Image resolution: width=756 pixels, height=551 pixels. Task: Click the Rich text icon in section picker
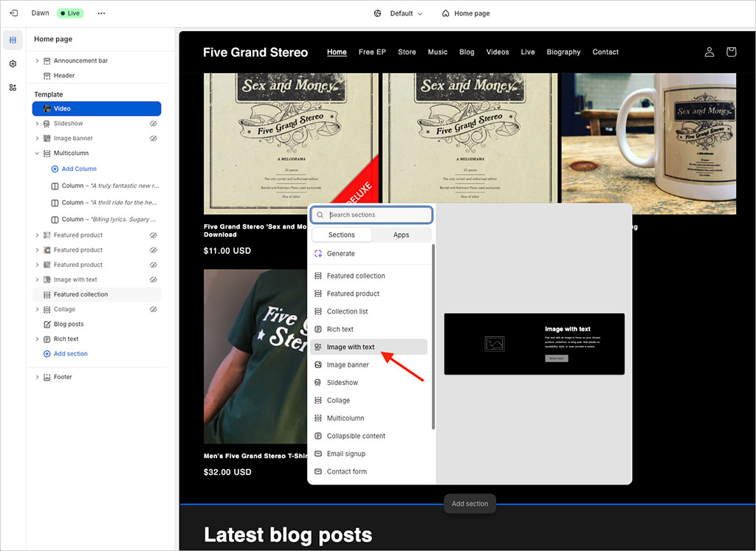coord(318,329)
